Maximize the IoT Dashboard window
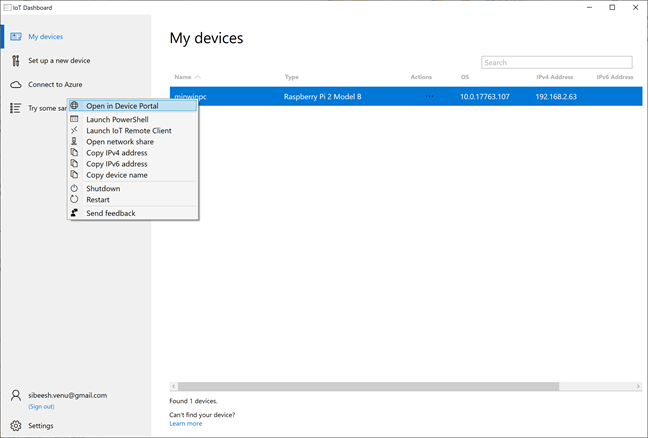Viewport: 649px width, 438px height. pyautogui.click(x=612, y=7)
